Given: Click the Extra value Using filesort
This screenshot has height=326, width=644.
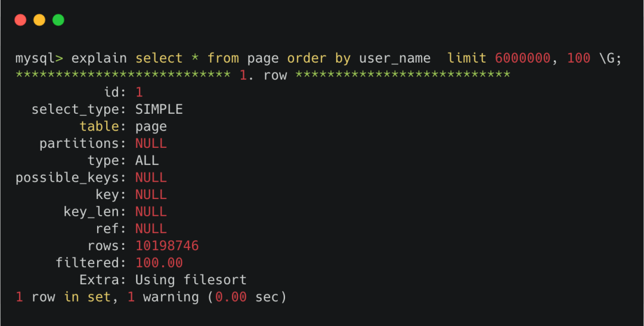Looking at the screenshot, I should coord(191,280).
